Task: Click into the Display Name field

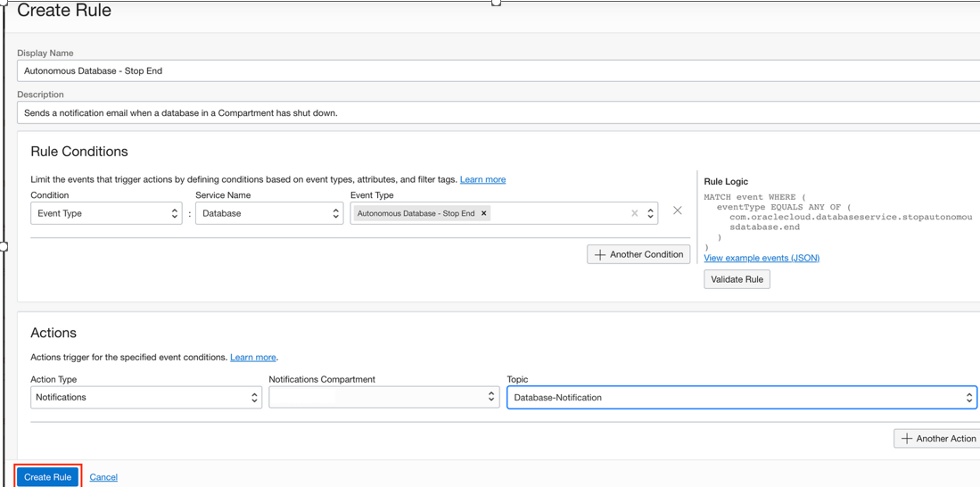Action: point(498,71)
